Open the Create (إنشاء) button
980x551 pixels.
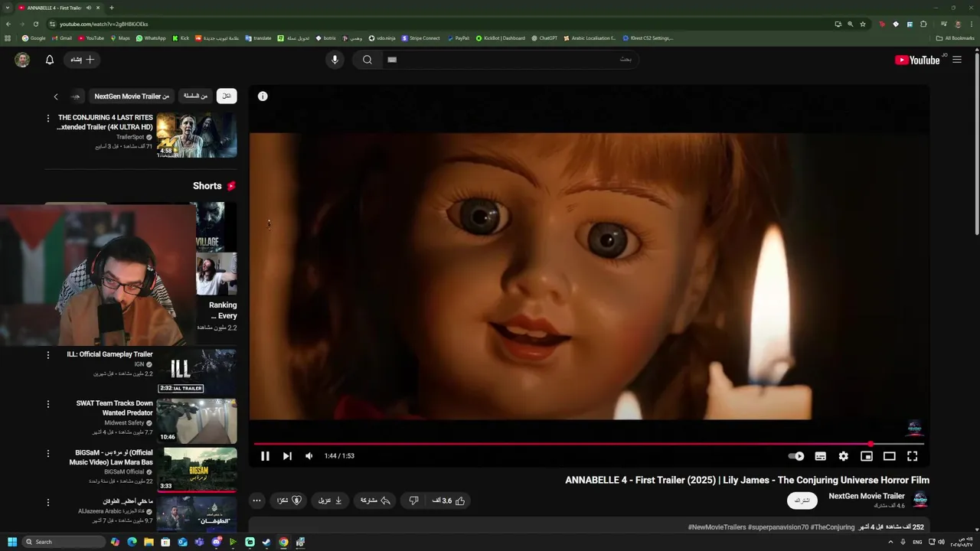point(83,60)
